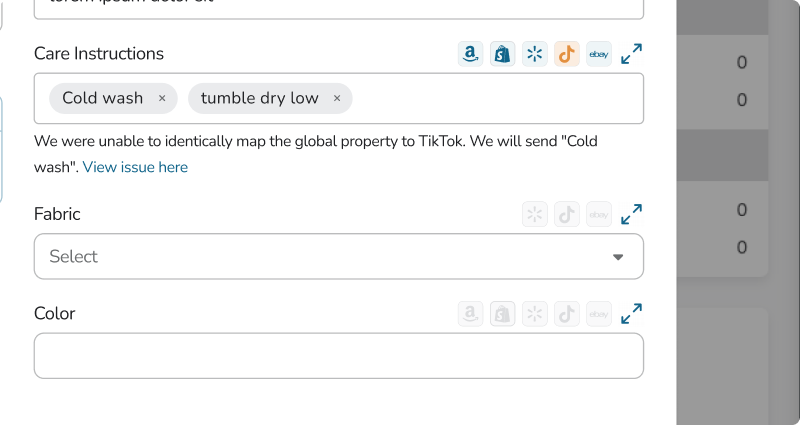The height and width of the screenshot is (425, 800).
Task: Click the Walmart icon for Care Instructions
Action: pos(535,54)
